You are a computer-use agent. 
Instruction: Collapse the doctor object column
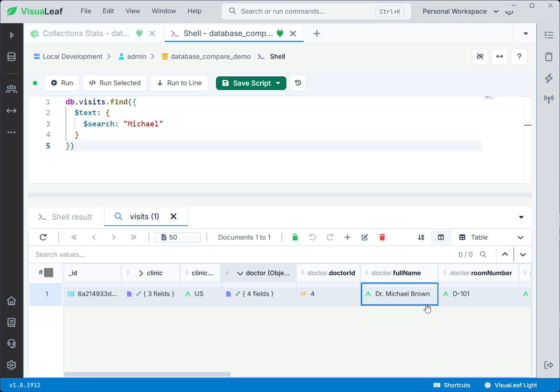[x=240, y=273]
